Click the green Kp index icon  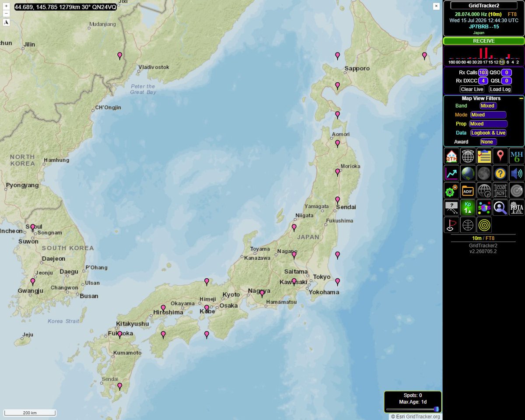tap(468, 207)
